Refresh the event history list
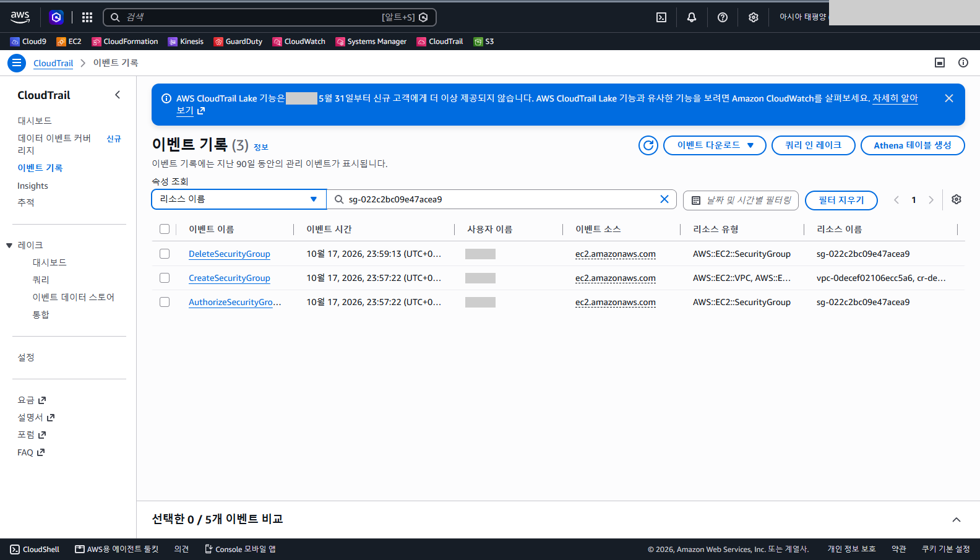The width and height of the screenshot is (980, 560). click(648, 145)
